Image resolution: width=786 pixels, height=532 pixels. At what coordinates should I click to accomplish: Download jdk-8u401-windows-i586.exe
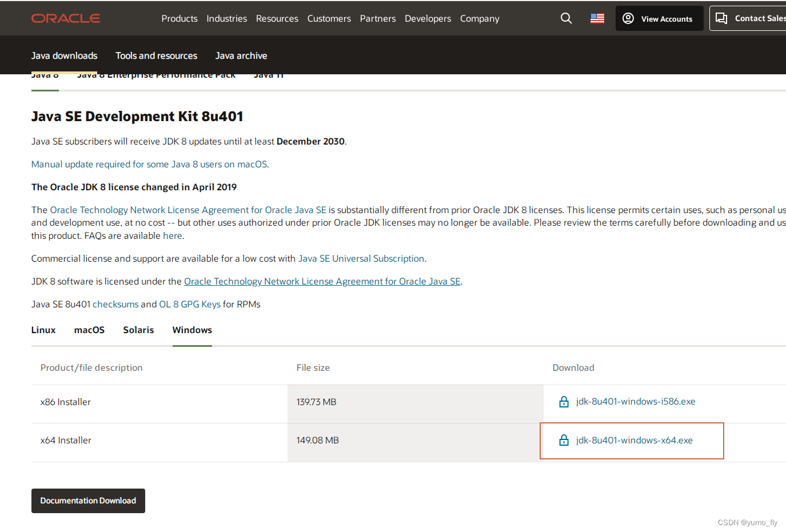tap(636, 401)
